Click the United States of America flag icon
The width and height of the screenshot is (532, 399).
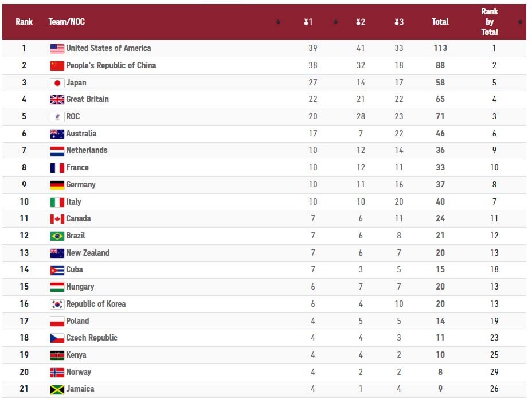(57, 49)
